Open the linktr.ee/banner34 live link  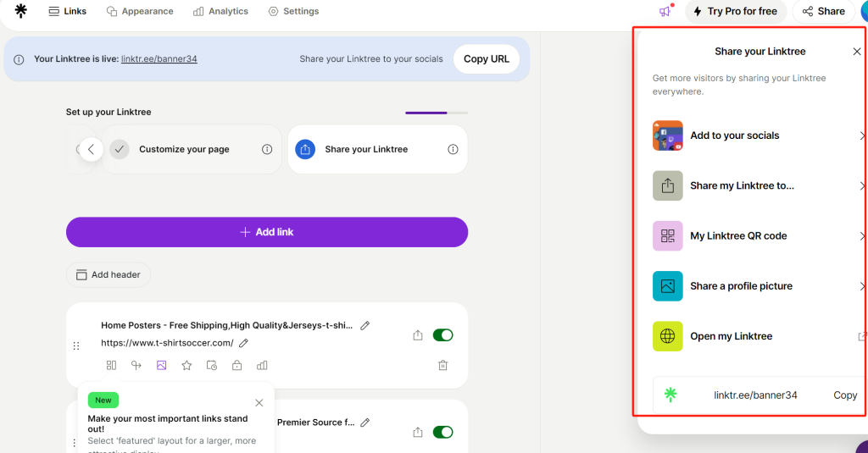pyautogui.click(x=159, y=58)
